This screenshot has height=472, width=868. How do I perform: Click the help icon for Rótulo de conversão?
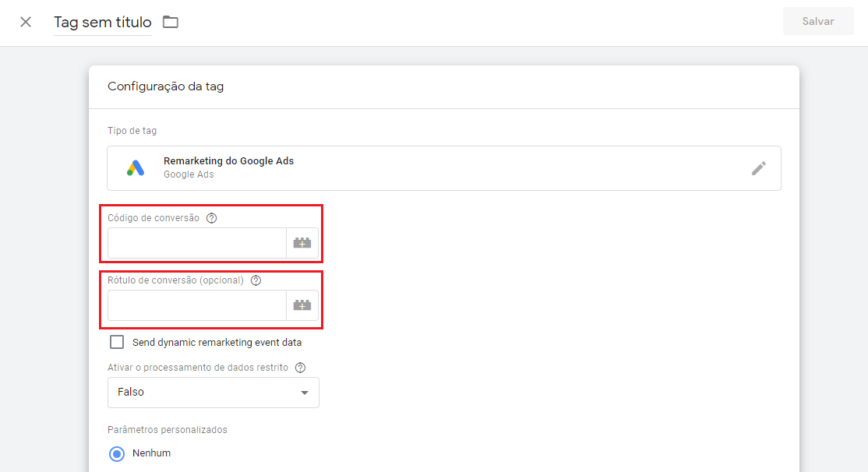pyautogui.click(x=256, y=280)
